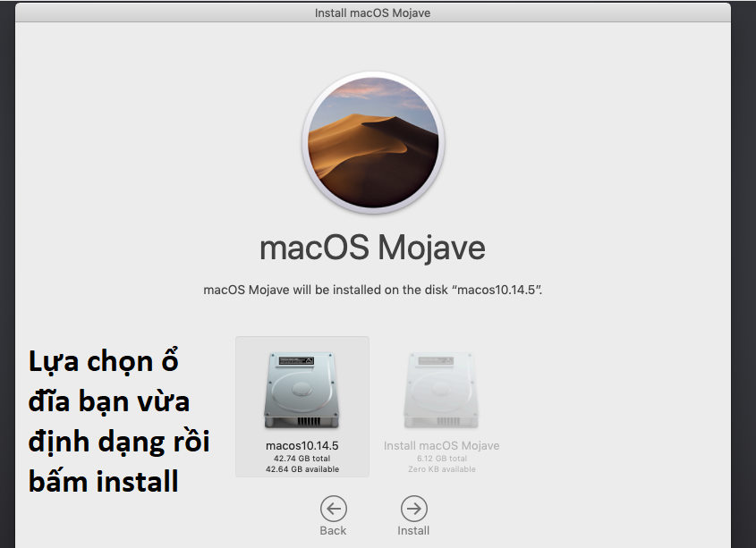This screenshot has height=548, width=756.
Task: Select the grayed Install macOS Mojave disk icon
Action: tap(441, 391)
